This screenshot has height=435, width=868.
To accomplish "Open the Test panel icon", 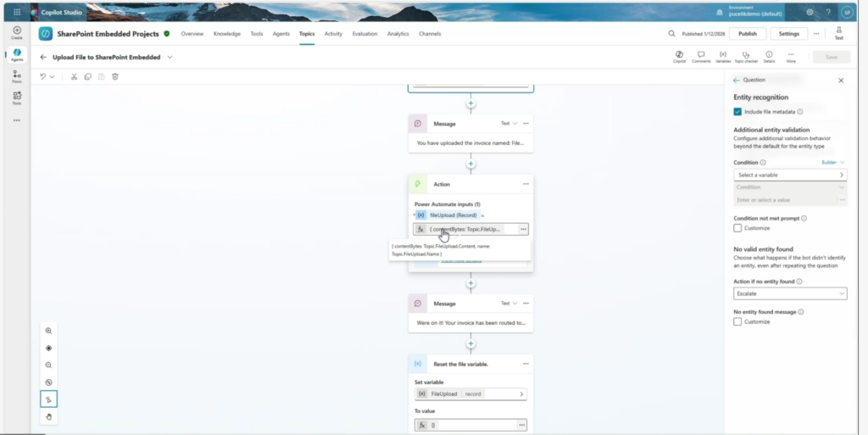I will tap(838, 33).
